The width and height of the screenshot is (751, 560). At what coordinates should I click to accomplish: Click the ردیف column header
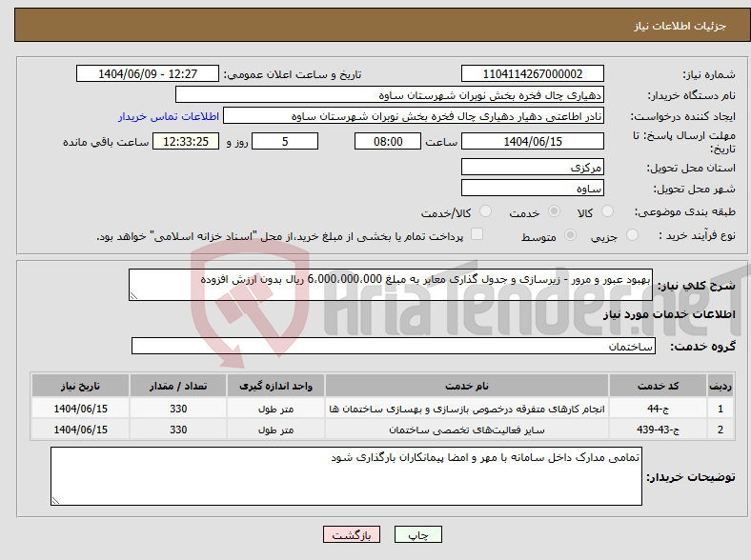coord(721,386)
